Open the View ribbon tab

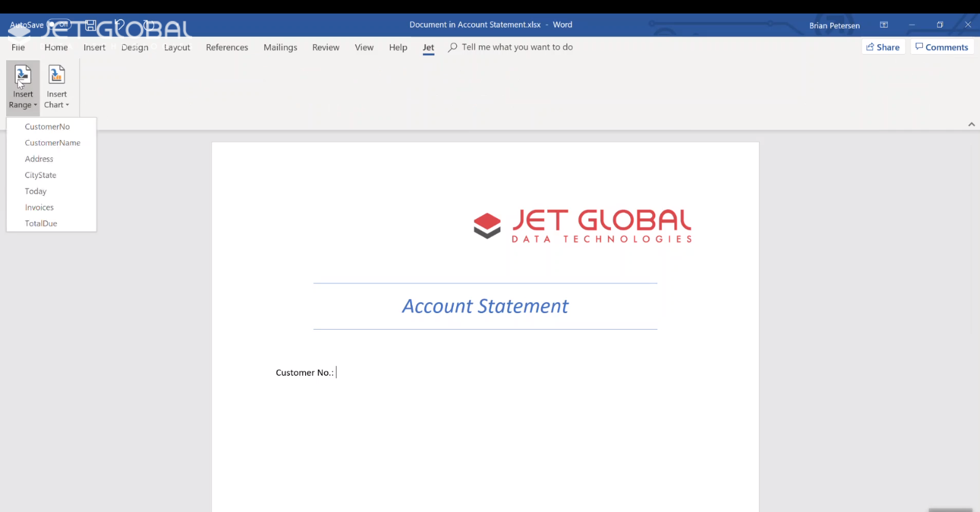tap(364, 47)
